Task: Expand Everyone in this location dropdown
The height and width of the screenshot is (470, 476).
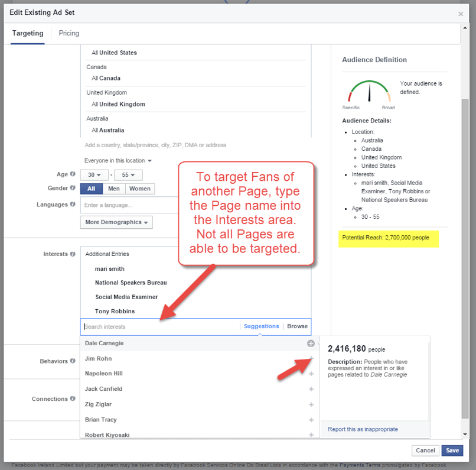Action: pos(118,160)
